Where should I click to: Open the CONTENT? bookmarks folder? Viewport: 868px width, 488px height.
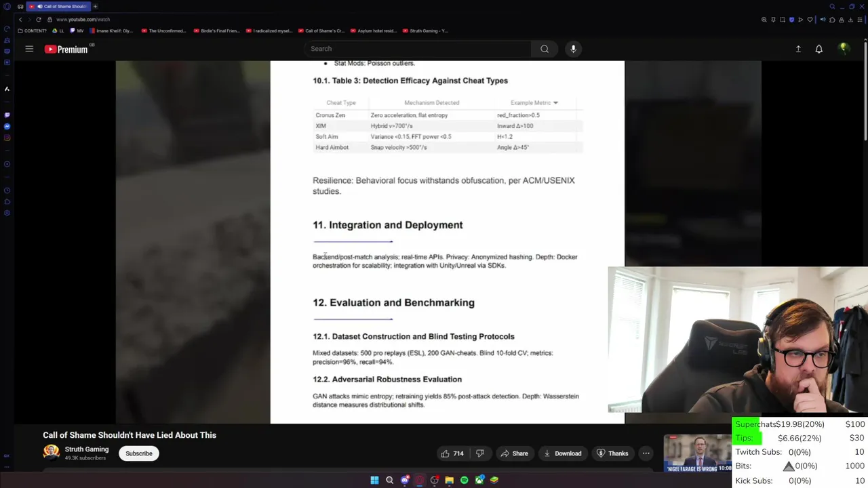coord(32,30)
